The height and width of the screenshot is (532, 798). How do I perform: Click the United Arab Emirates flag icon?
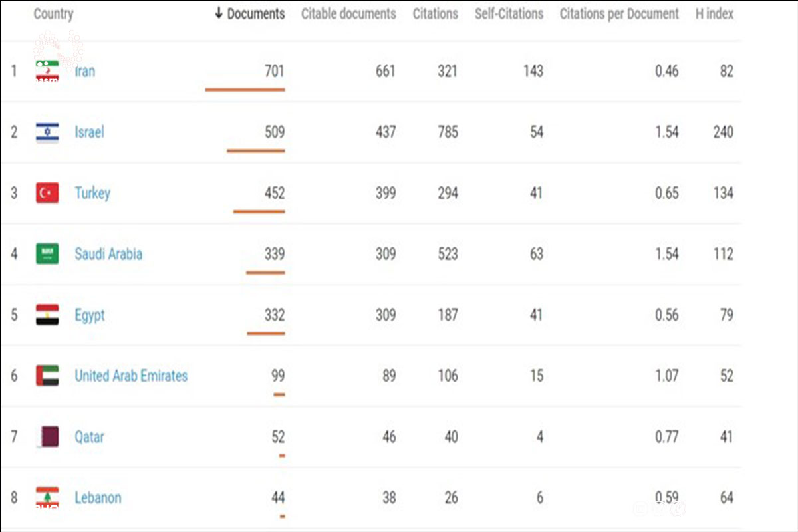[x=47, y=376]
